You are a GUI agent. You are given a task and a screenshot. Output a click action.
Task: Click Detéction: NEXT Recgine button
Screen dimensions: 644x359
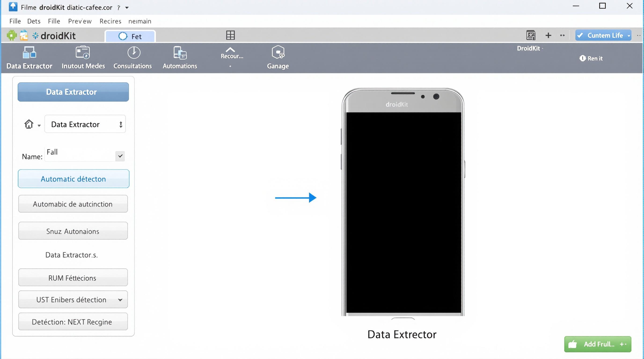coord(73,322)
